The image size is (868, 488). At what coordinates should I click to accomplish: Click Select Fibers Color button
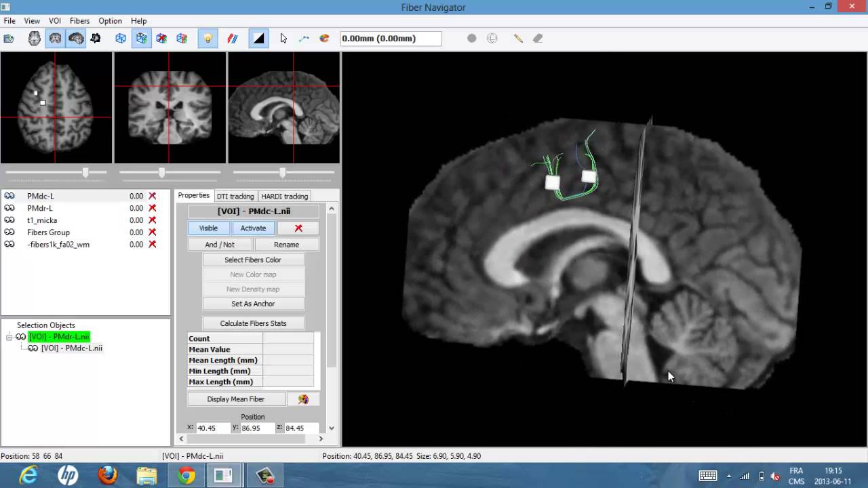pos(253,260)
